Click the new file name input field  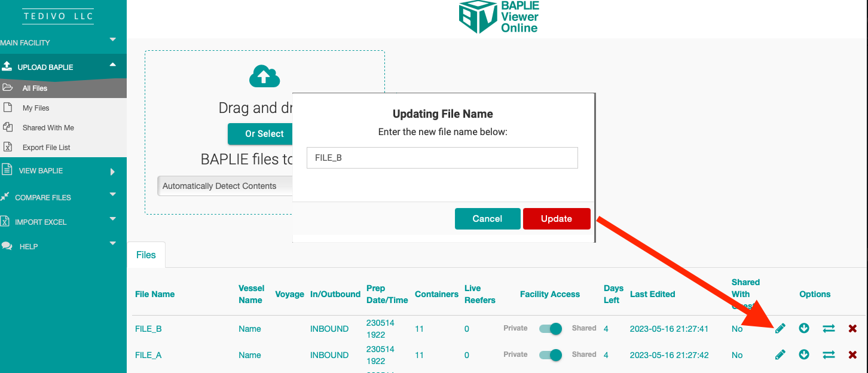click(442, 158)
